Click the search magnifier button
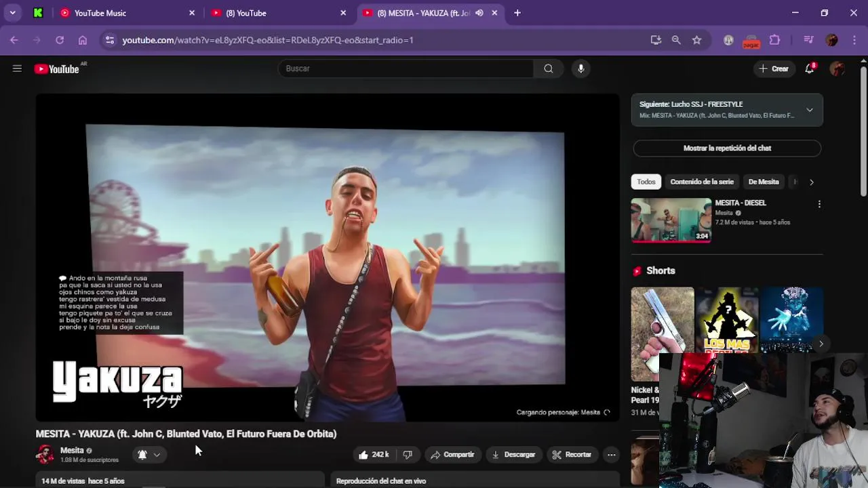This screenshot has width=868, height=488. coord(548,68)
